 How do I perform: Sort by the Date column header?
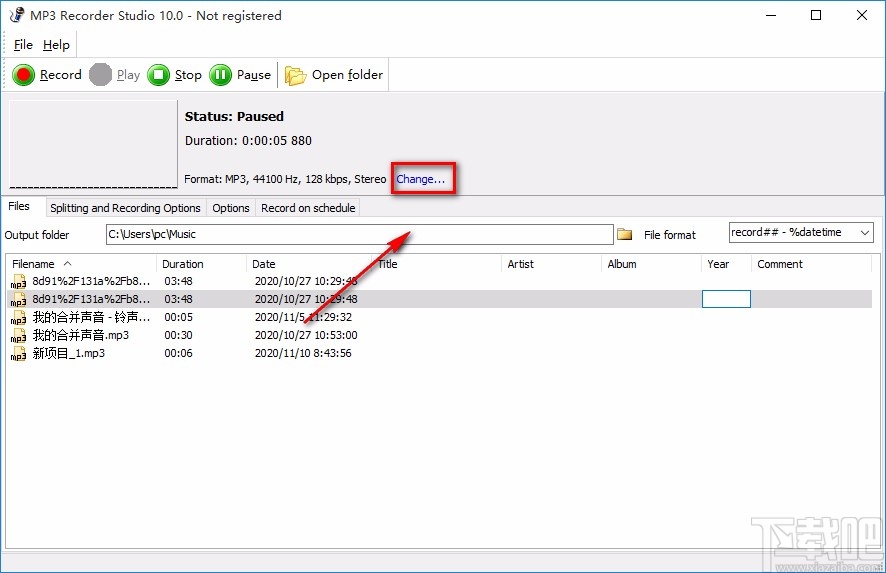[x=309, y=264]
